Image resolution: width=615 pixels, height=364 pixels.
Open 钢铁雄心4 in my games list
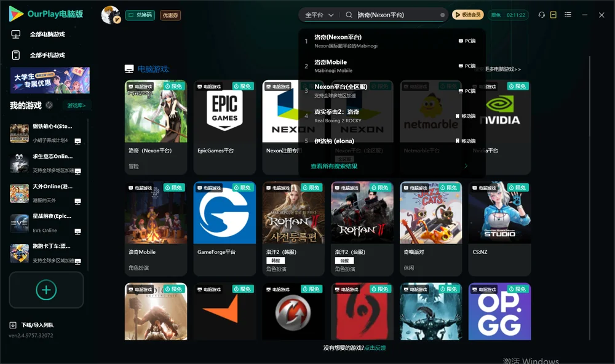pos(46,133)
